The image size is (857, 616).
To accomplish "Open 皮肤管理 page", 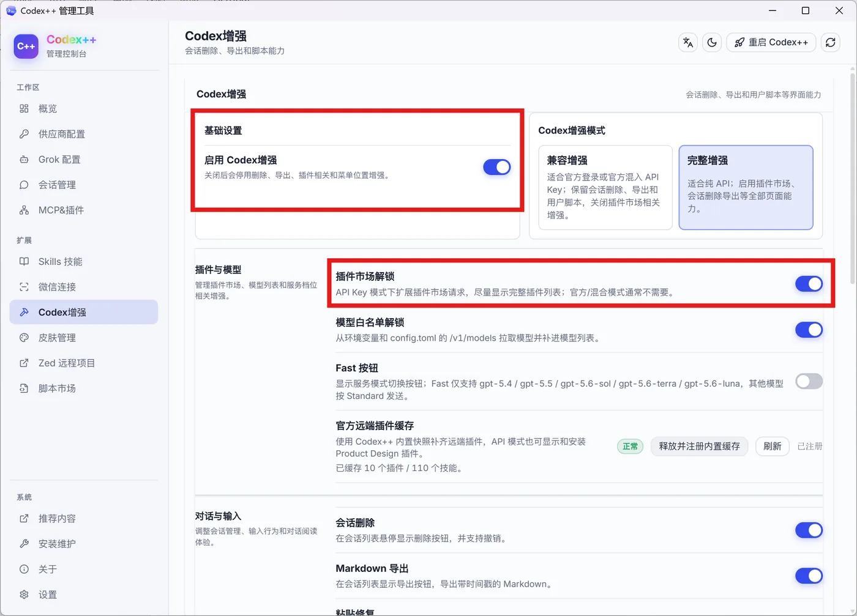I will click(x=84, y=338).
